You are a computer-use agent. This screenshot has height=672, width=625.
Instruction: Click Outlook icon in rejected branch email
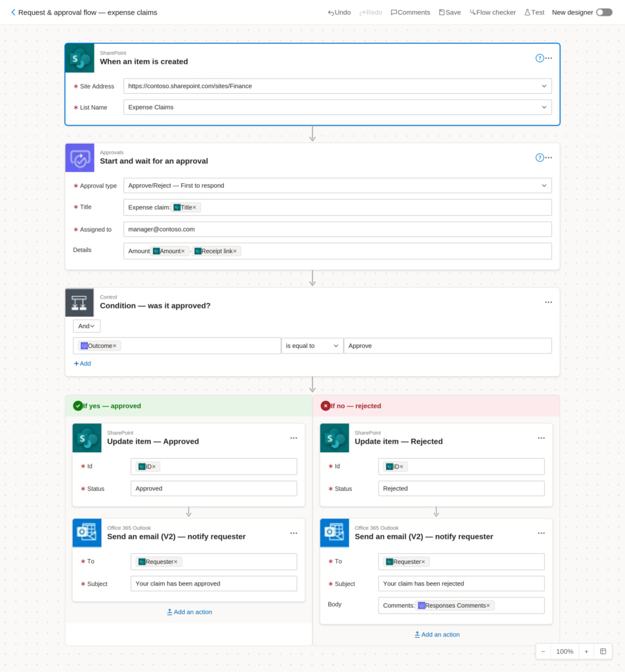334,533
